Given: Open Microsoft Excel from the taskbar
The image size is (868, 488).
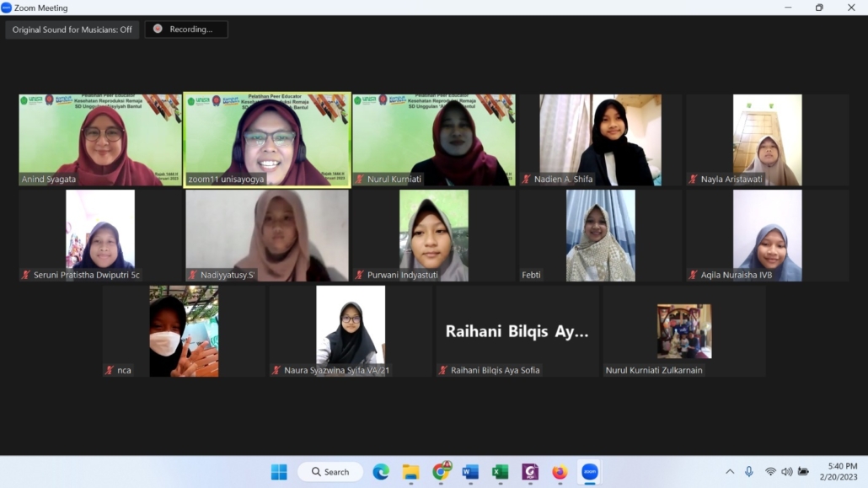Looking at the screenshot, I should pos(500,472).
